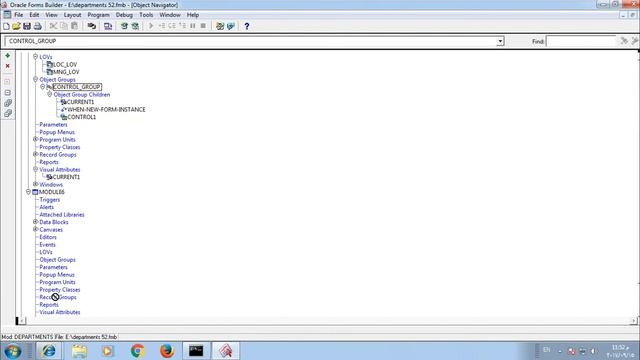
Task: Click in the Find search field
Action: [x=581, y=41]
